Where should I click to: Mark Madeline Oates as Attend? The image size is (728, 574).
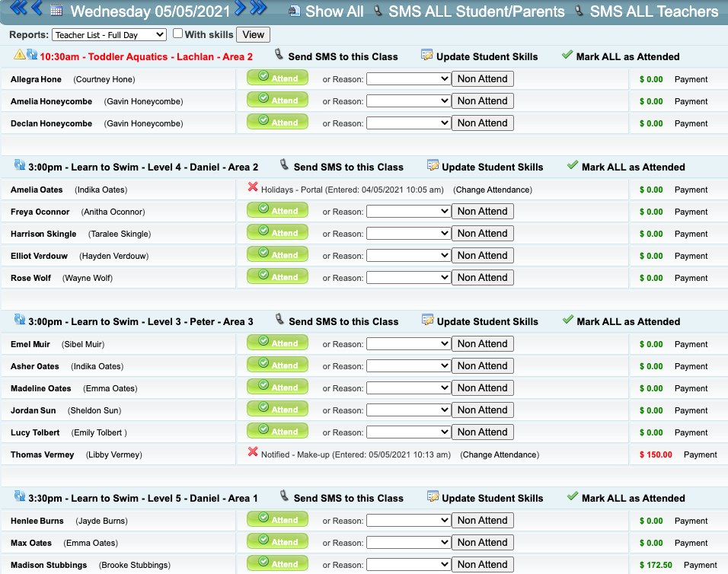278,387
